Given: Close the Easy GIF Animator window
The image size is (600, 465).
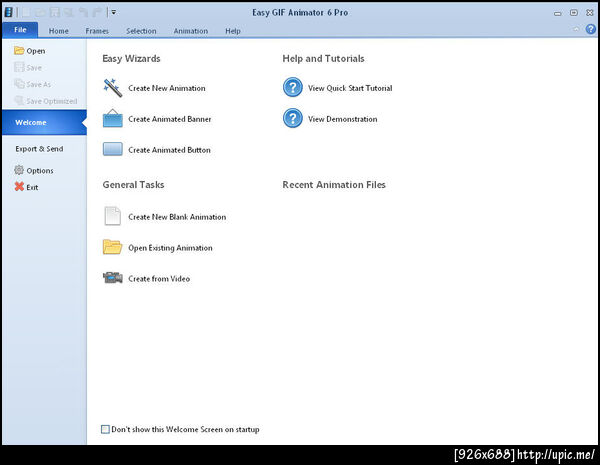Looking at the screenshot, I should [x=590, y=13].
